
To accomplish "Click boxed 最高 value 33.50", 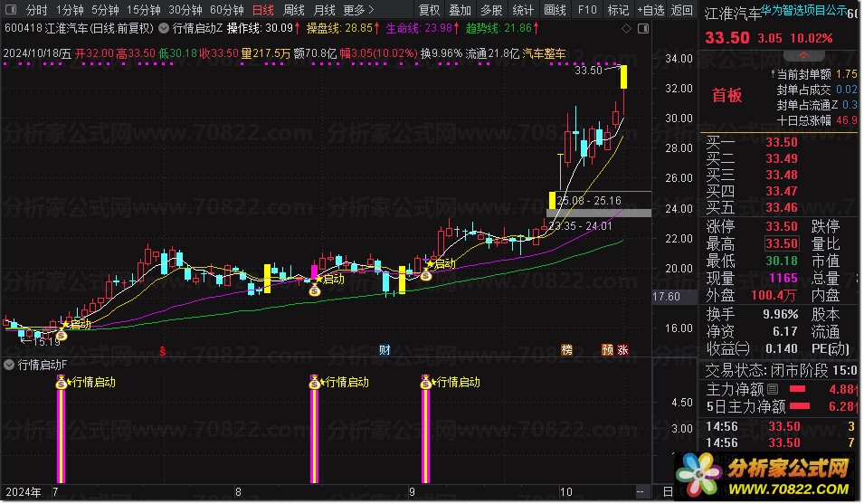I will (x=782, y=243).
